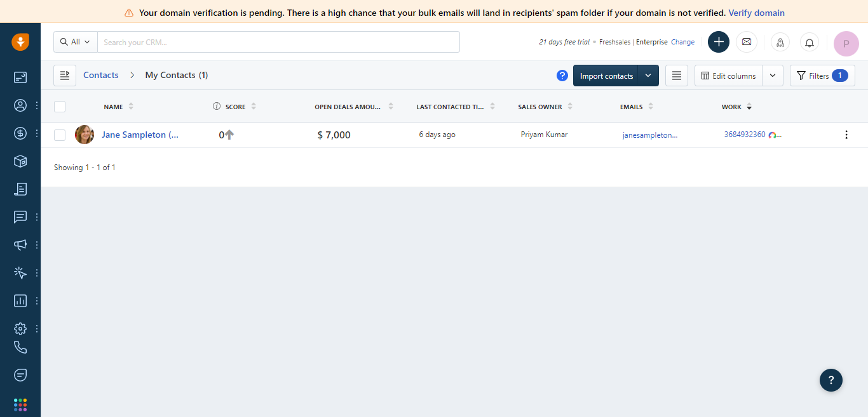Expand Marketing sidebar submenu dots
This screenshot has width=868, height=417.
tap(37, 245)
